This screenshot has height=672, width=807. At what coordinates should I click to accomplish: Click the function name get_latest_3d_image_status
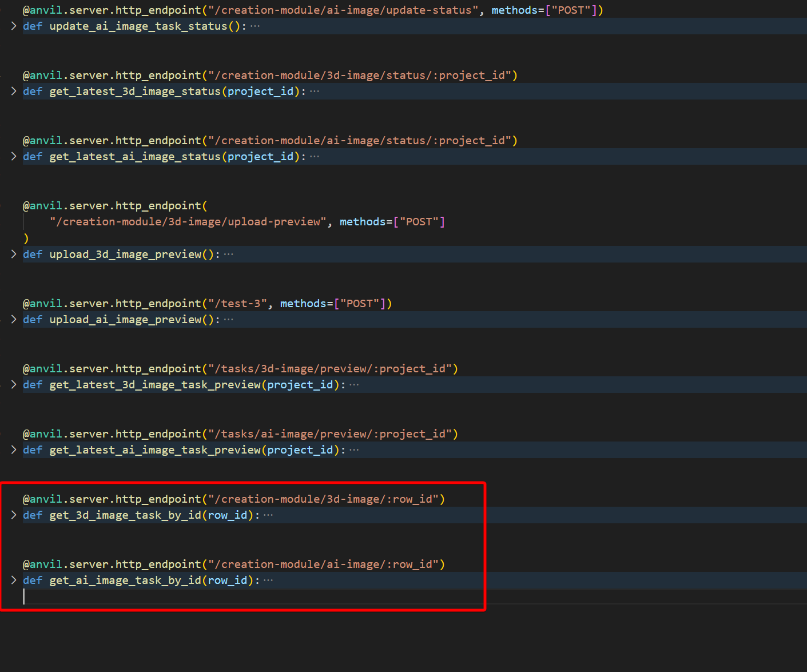click(135, 92)
